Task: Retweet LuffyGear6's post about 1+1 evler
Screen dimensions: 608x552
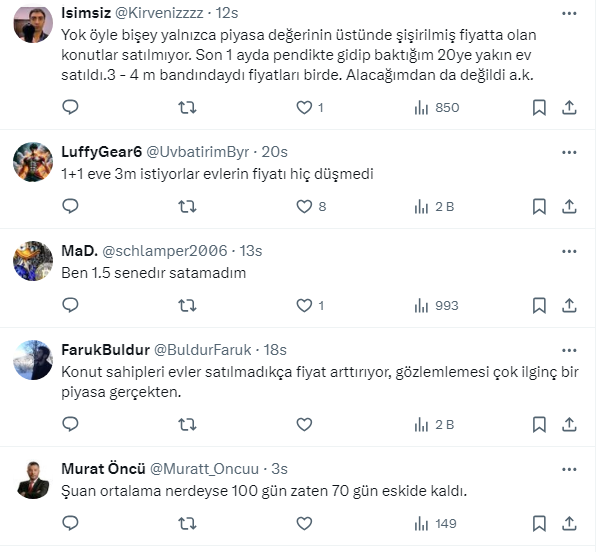Action: [186, 207]
